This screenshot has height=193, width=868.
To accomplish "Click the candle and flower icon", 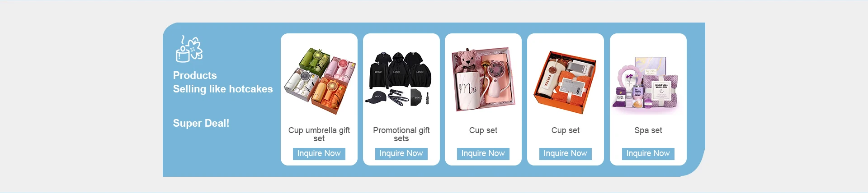I will 189,49.
